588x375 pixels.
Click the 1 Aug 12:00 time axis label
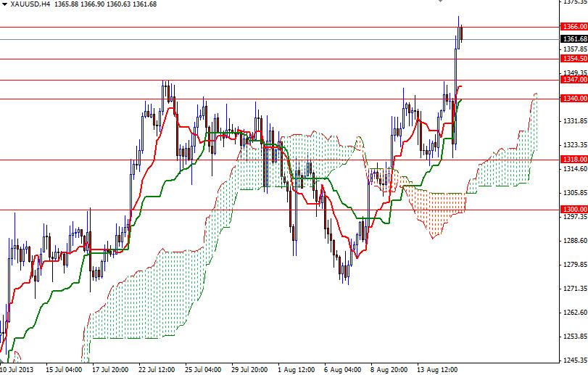(297, 369)
